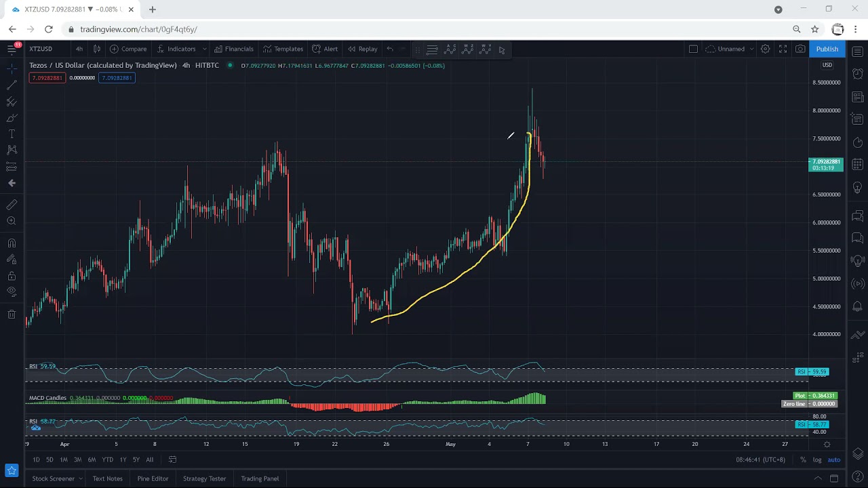This screenshot has height=488, width=868.
Task: Open chart settings gear
Action: tap(765, 49)
